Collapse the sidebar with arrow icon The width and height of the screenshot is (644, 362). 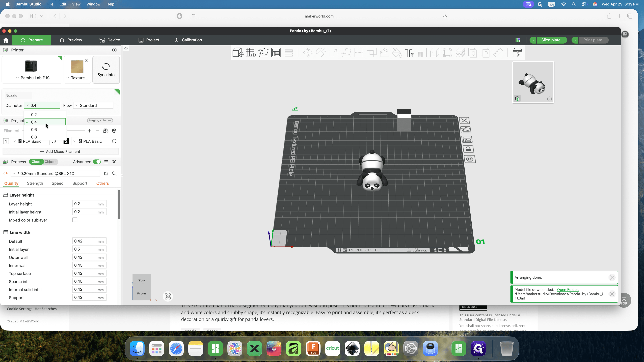coord(126,48)
